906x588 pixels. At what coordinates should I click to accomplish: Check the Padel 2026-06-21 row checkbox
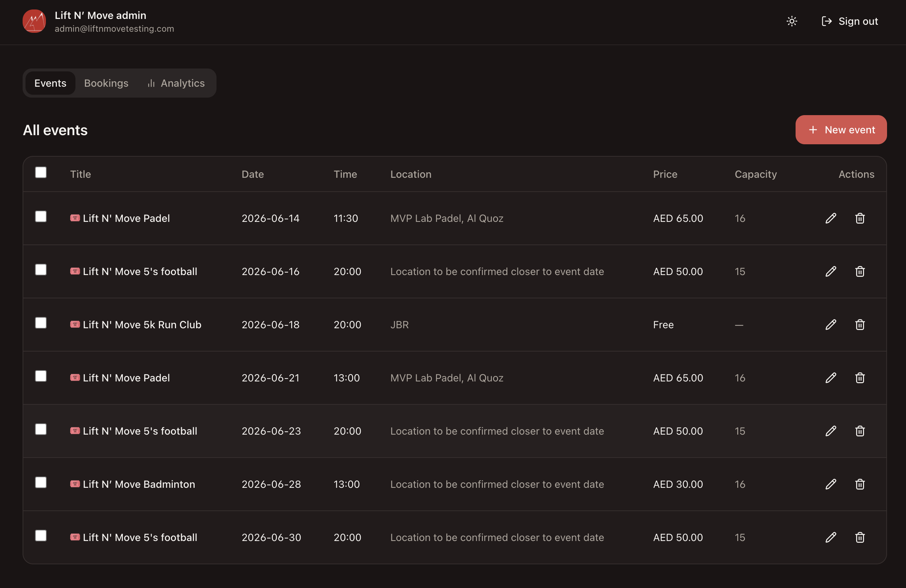tap(41, 376)
